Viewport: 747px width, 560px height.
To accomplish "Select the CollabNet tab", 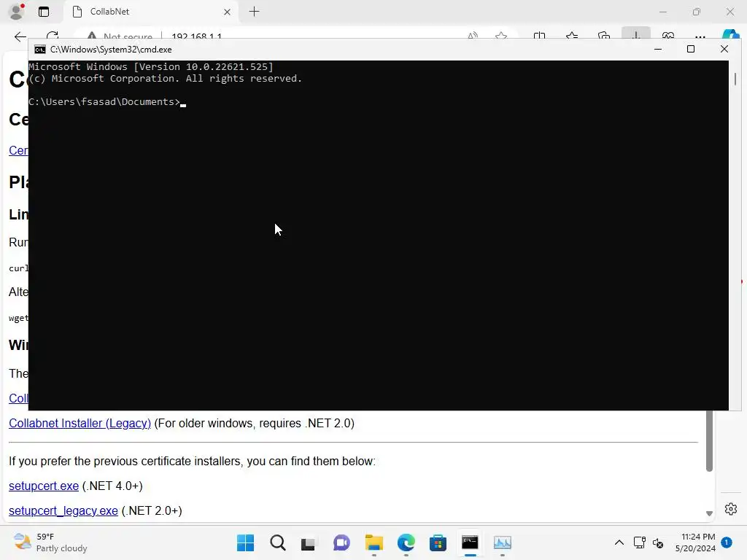I will 152,12.
